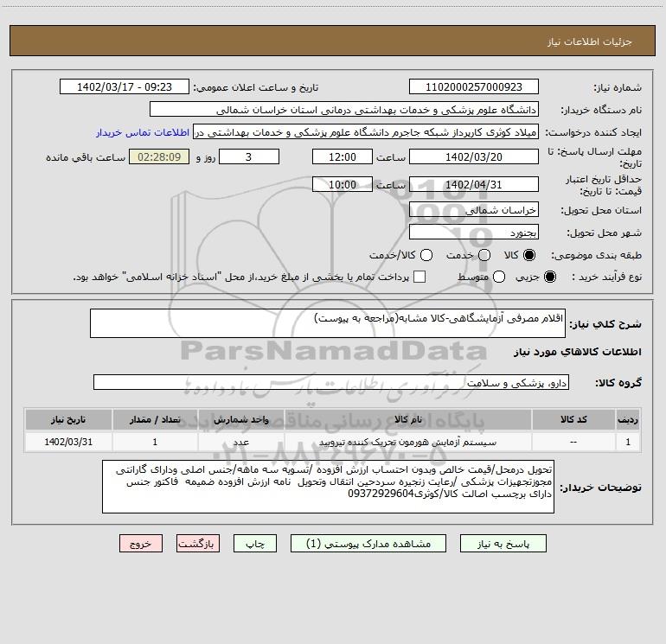Click item name سیستم آزمایش هورمون تحریک کننده تیروئید
The image size is (666, 644).
[407, 443]
